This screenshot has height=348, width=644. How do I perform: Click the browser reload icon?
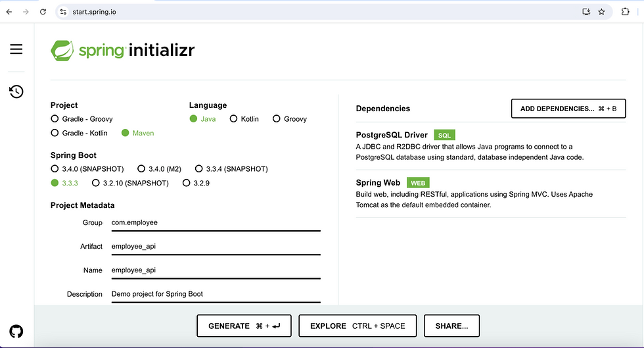[x=43, y=12]
